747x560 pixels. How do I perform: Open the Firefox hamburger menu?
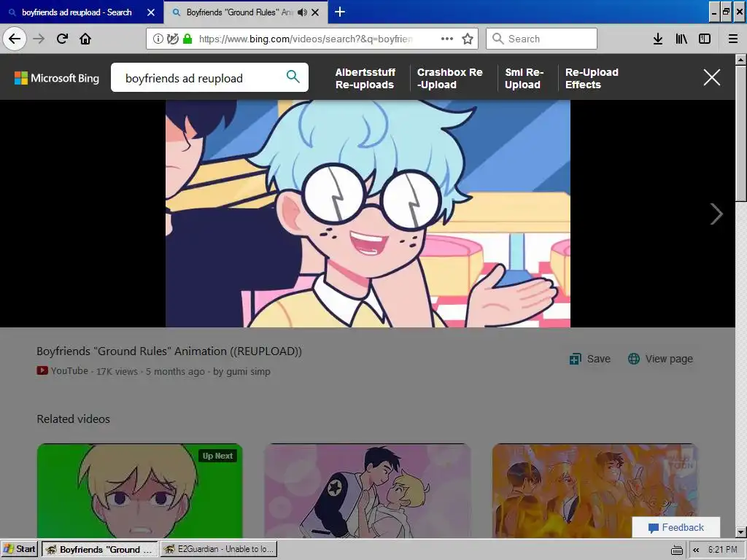point(733,39)
